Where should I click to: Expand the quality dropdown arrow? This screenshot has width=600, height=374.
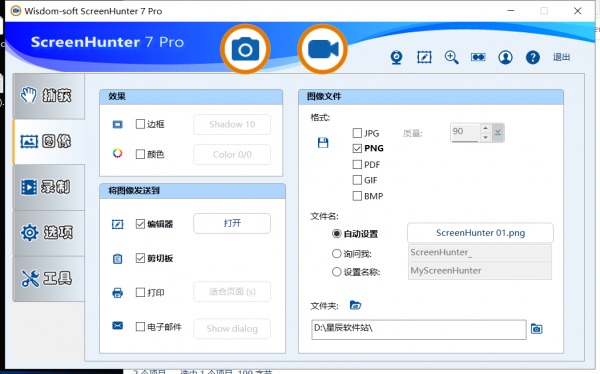point(498,133)
